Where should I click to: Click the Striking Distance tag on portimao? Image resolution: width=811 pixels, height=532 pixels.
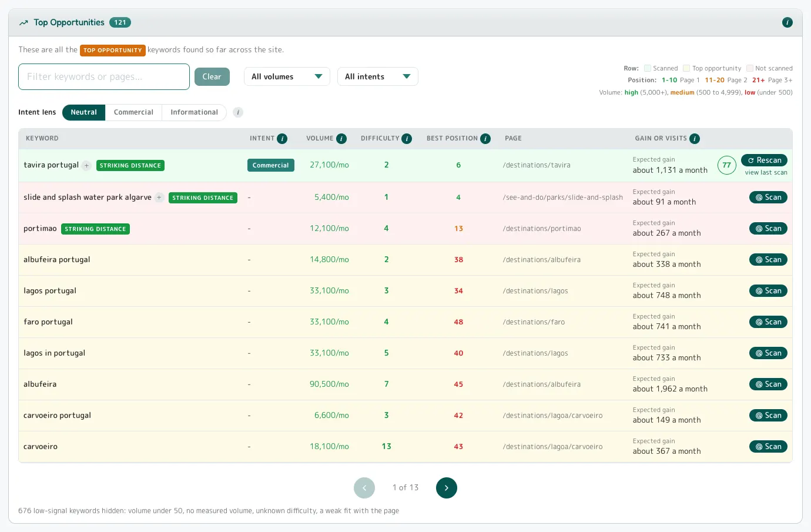tap(95, 229)
